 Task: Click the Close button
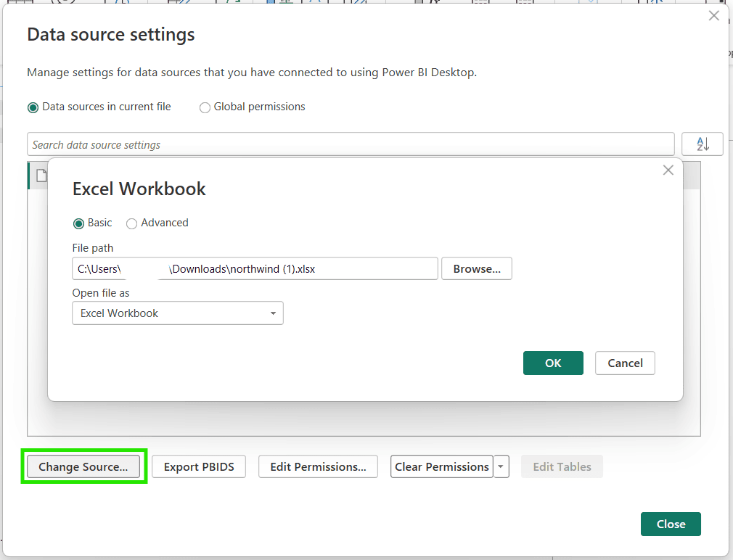coord(670,524)
